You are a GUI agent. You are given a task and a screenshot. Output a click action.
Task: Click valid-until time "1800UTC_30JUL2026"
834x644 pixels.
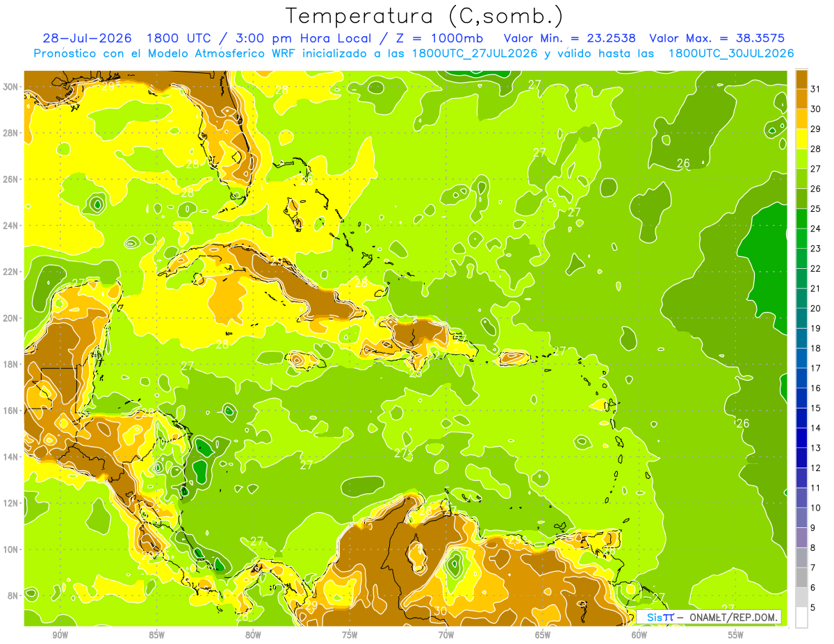point(731,53)
